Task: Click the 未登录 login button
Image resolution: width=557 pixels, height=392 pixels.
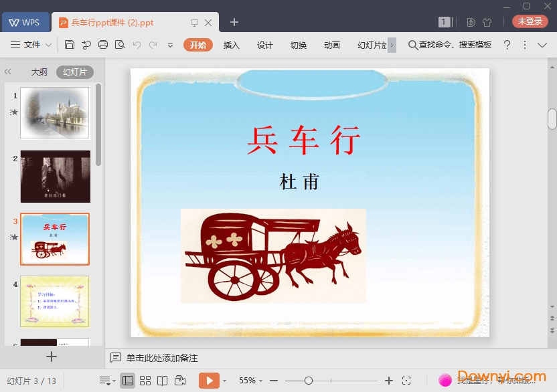Action: [x=530, y=21]
